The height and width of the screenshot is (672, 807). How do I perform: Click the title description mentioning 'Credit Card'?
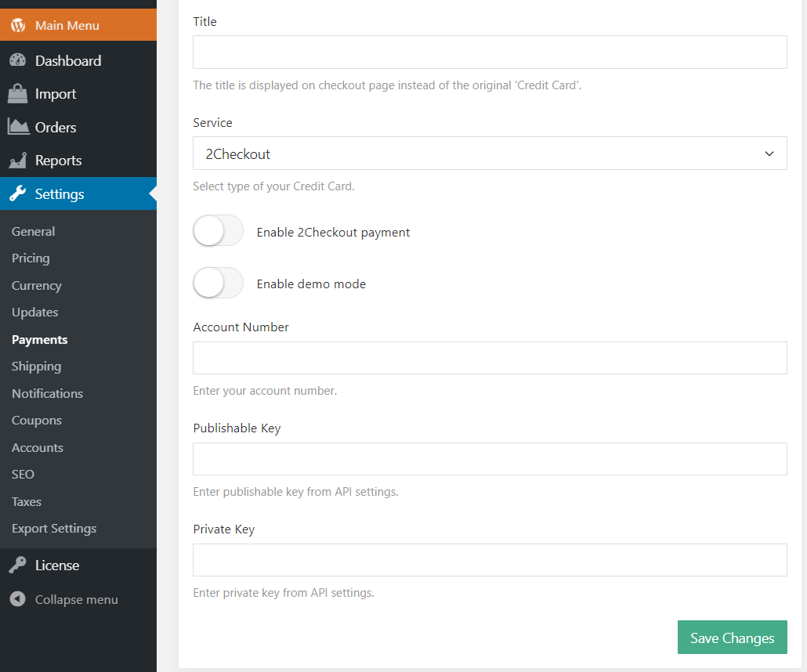(x=387, y=85)
